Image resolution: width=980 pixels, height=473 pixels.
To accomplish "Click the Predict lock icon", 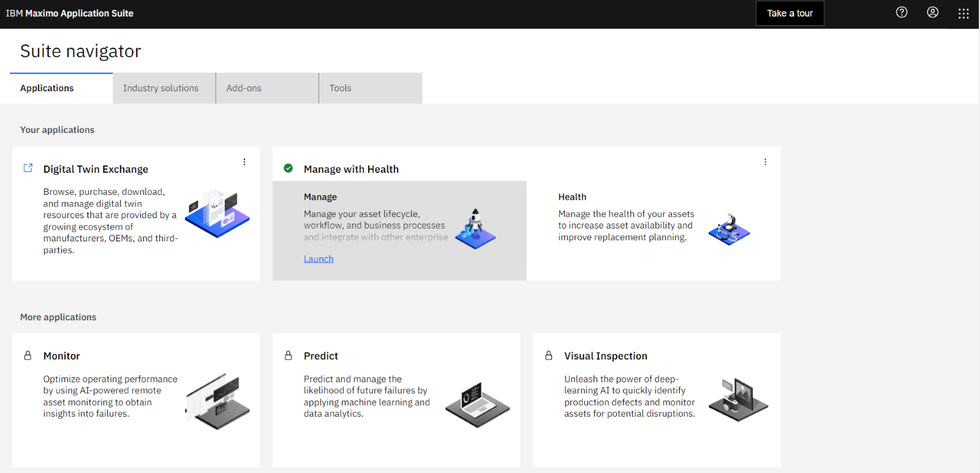I will pos(288,355).
